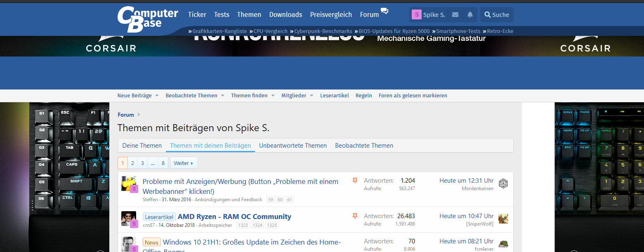This screenshot has width=644, height=252.
Task: Go to results page 2
Action: [x=132, y=163]
